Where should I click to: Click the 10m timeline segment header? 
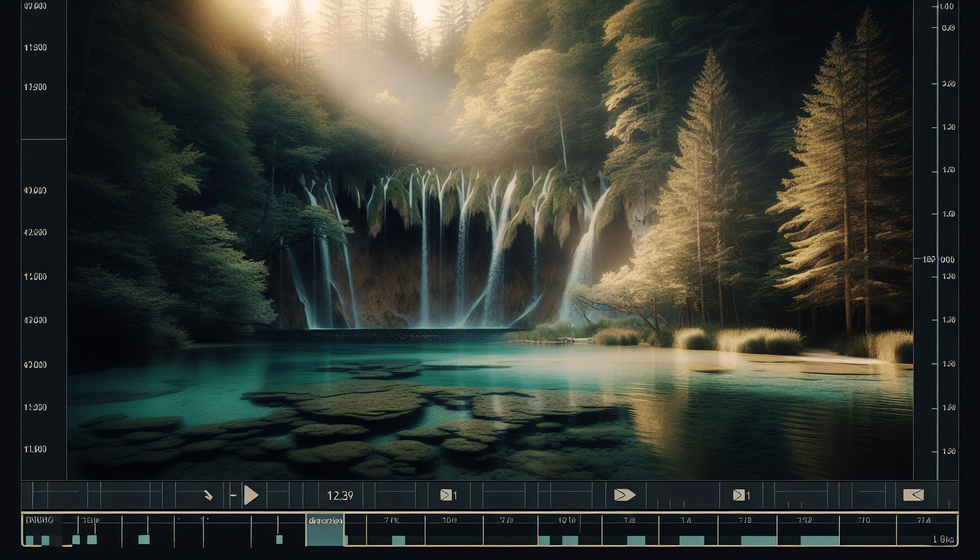click(450, 521)
